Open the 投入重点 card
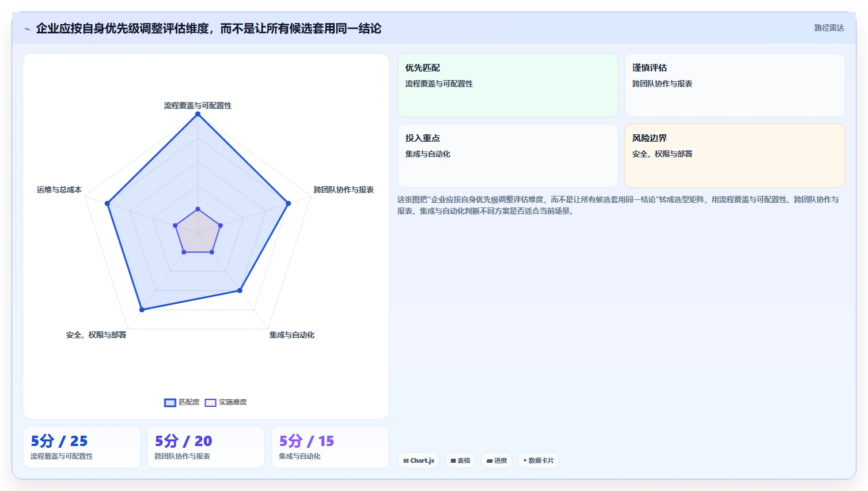 click(508, 156)
